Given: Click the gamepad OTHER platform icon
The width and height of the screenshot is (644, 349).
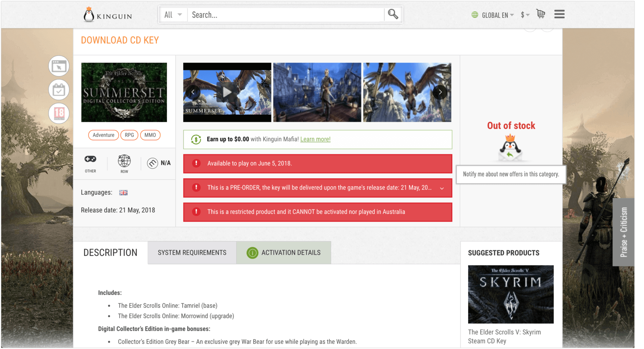Looking at the screenshot, I should coord(90,159).
